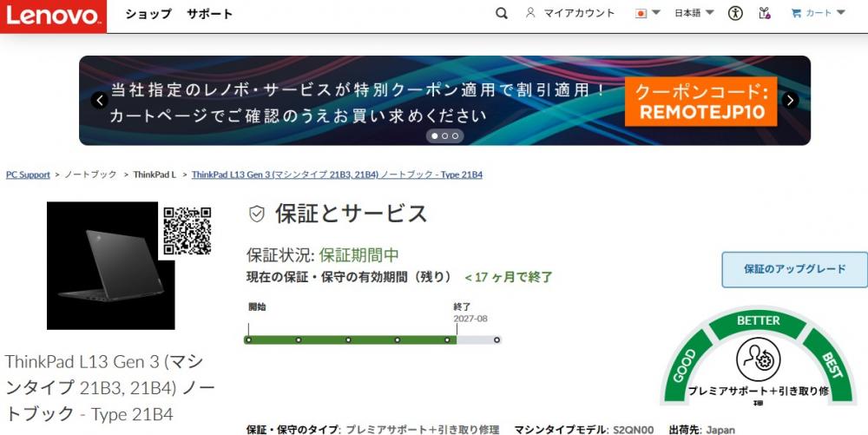Click the last dot on warranty timeline
The image size is (868, 435).
(x=496, y=339)
